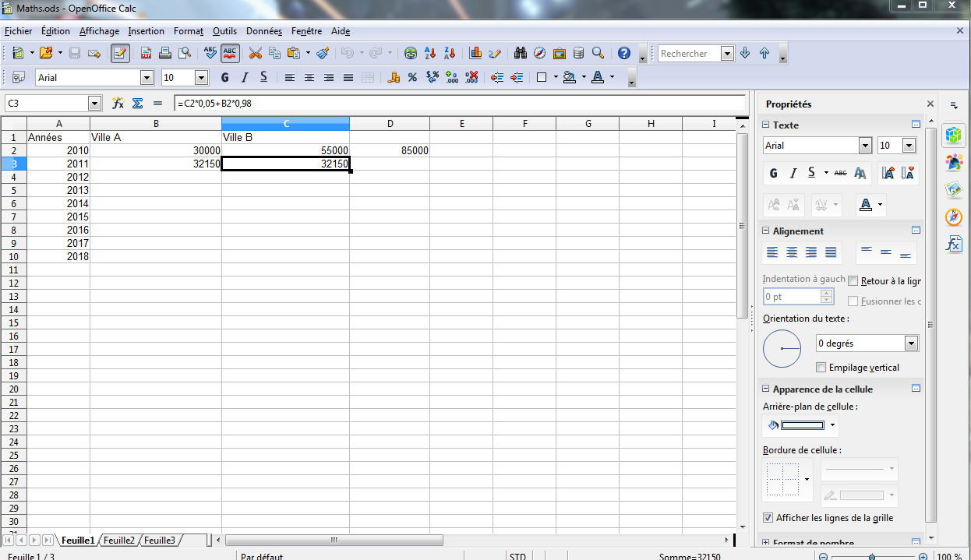Click the Function Wizard icon in formula bar
Image resolution: width=971 pixels, height=560 pixels.
(118, 103)
